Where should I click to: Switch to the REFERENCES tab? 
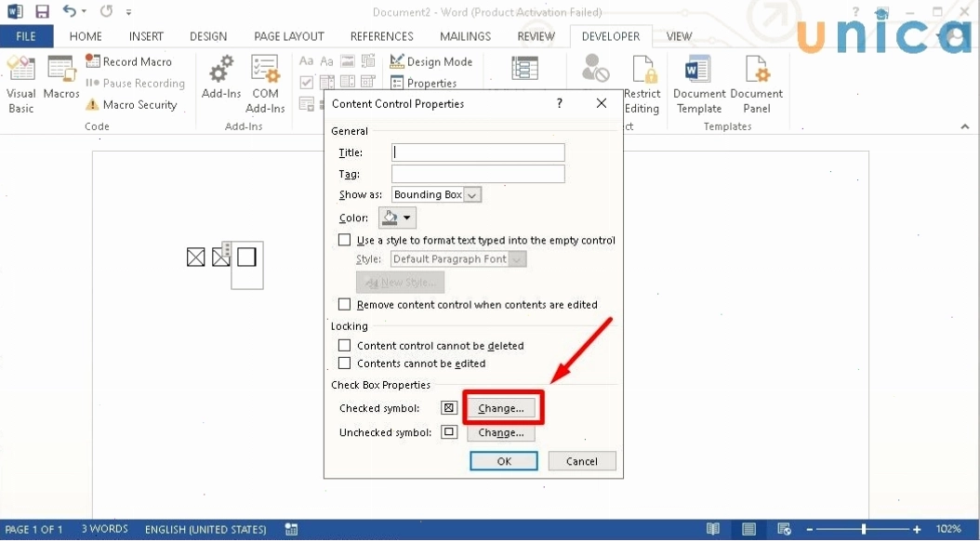click(382, 36)
